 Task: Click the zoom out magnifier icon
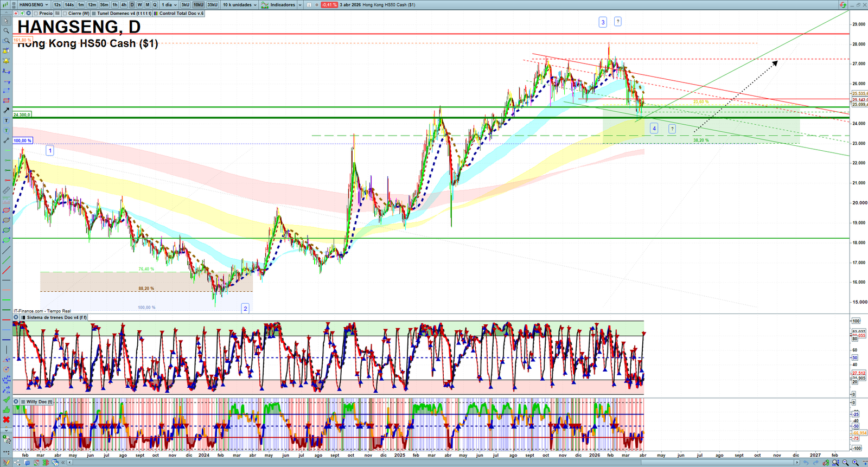tap(845, 463)
